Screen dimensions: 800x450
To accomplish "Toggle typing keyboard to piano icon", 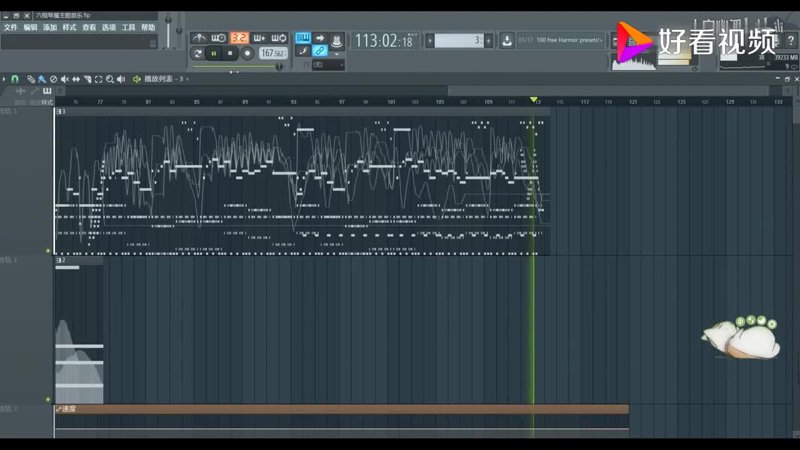I will [x=303, y=38].
